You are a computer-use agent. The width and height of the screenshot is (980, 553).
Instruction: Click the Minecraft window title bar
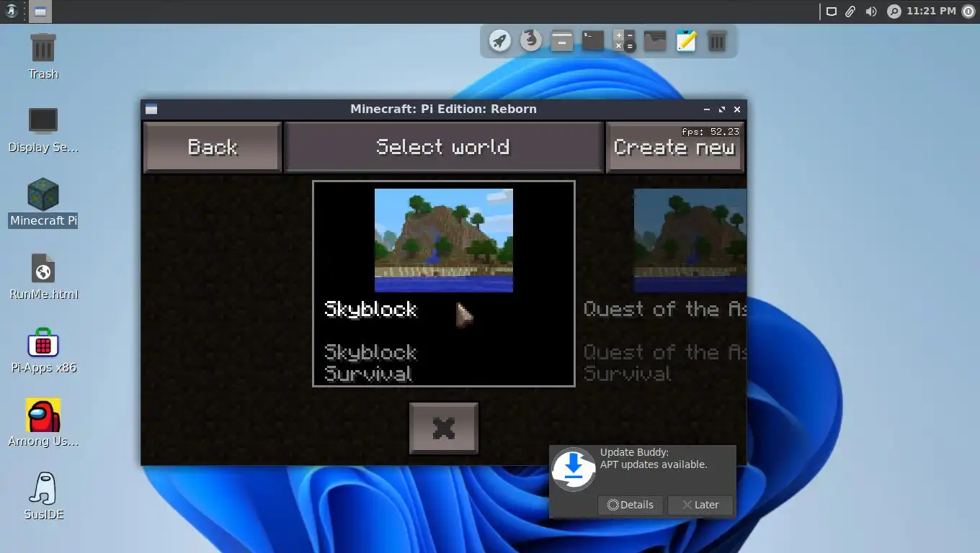(x=443, y=109)
